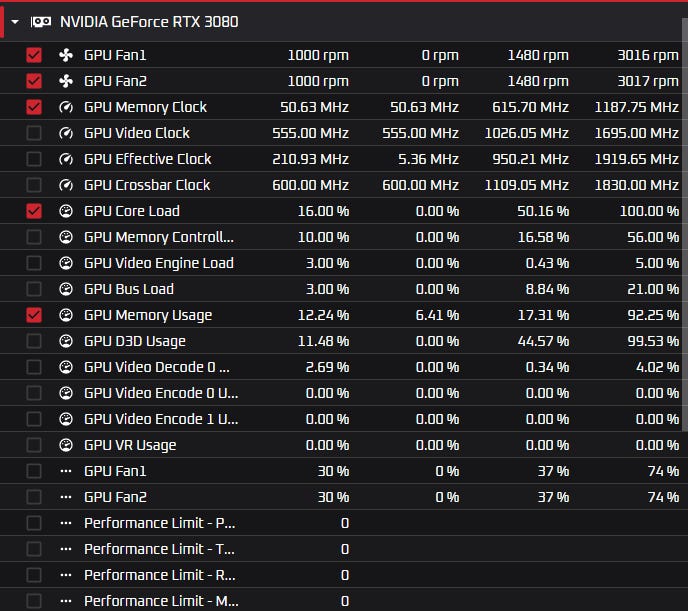Tick the GPU Video Encode 0 checkbox

[34, 393]
